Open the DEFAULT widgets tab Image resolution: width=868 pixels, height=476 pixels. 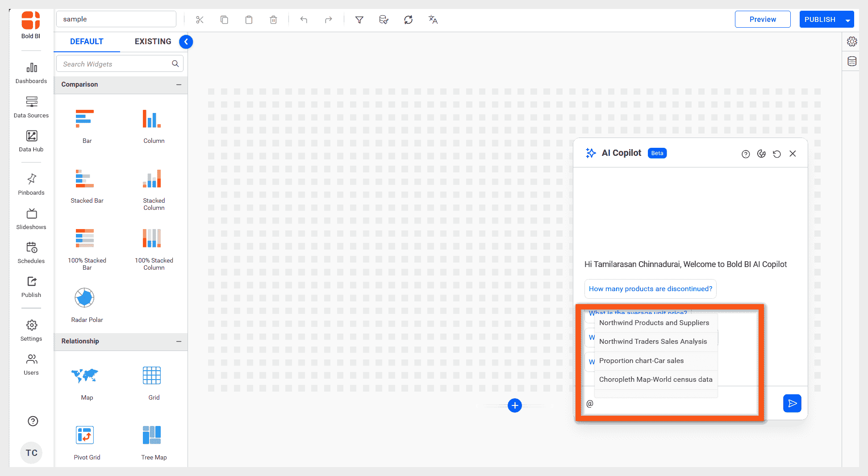(86, 41)
